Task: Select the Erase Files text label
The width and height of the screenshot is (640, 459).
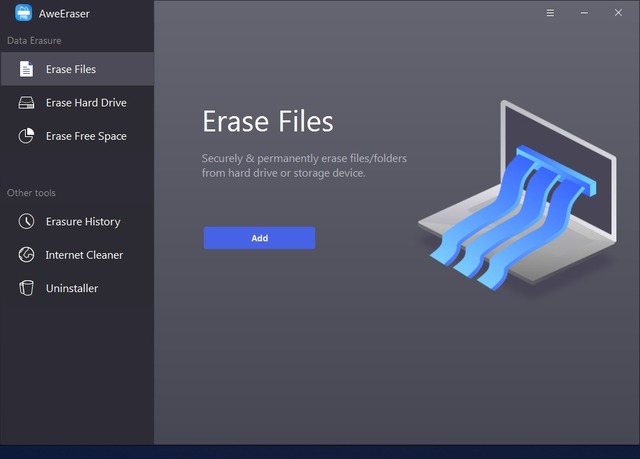Action: click(71, 69)
